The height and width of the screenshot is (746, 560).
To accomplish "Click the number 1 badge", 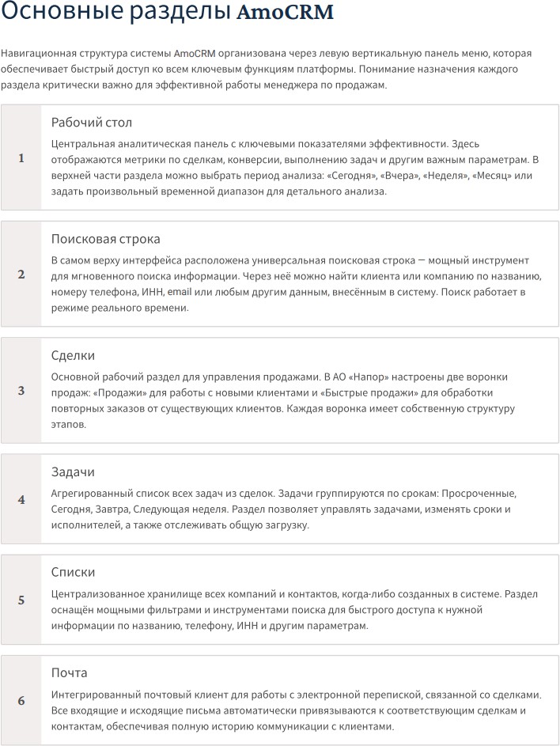I will tap(21, 157).
